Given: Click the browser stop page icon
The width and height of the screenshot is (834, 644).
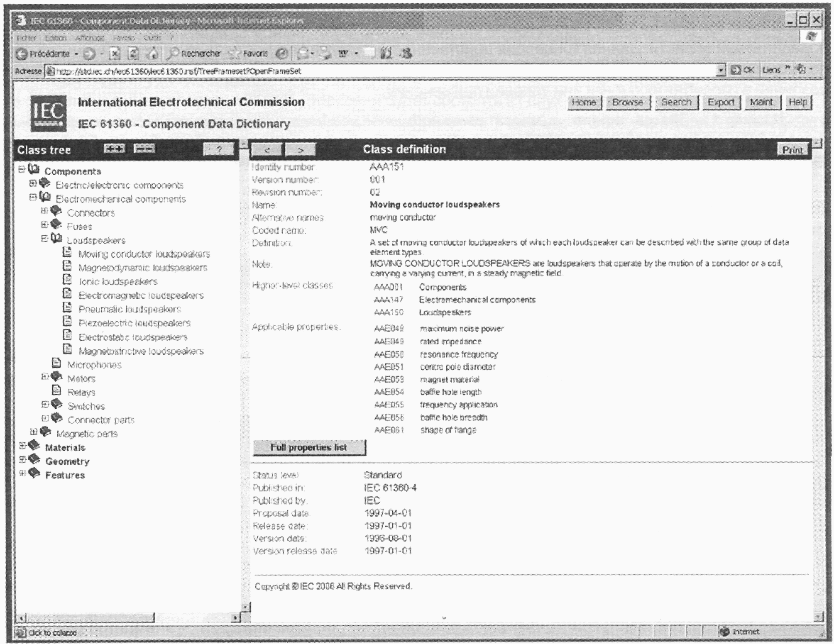Looking at the screenshot, I should (114, 54).
